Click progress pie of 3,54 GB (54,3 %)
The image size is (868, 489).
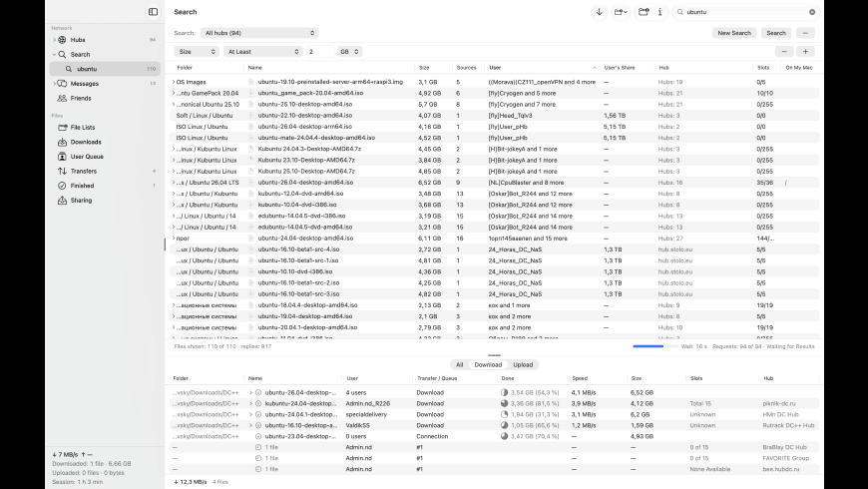[504, 392]
